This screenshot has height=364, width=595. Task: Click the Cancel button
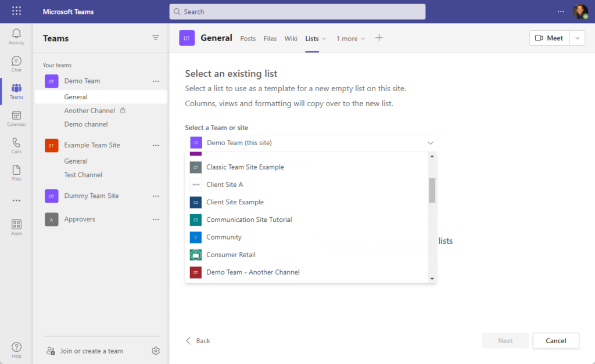[556, 341]
